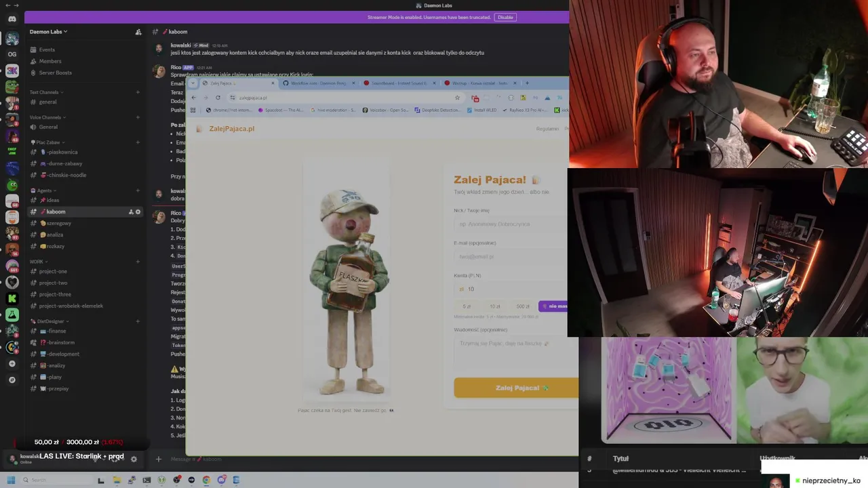This screenshot has height=488, width=868.
Task: Open Terminal from the taskbar
Action: pyautogui.click(x=146, y=480)
